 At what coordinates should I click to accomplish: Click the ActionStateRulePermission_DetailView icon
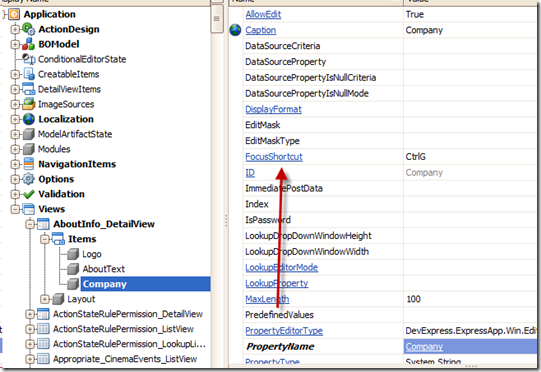point(43,314)
